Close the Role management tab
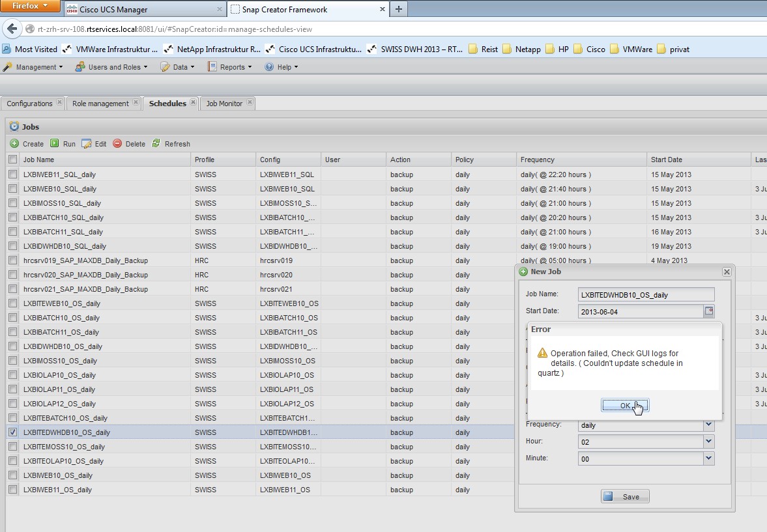Viewport: 767px width, 532px height. coord(136,103)
